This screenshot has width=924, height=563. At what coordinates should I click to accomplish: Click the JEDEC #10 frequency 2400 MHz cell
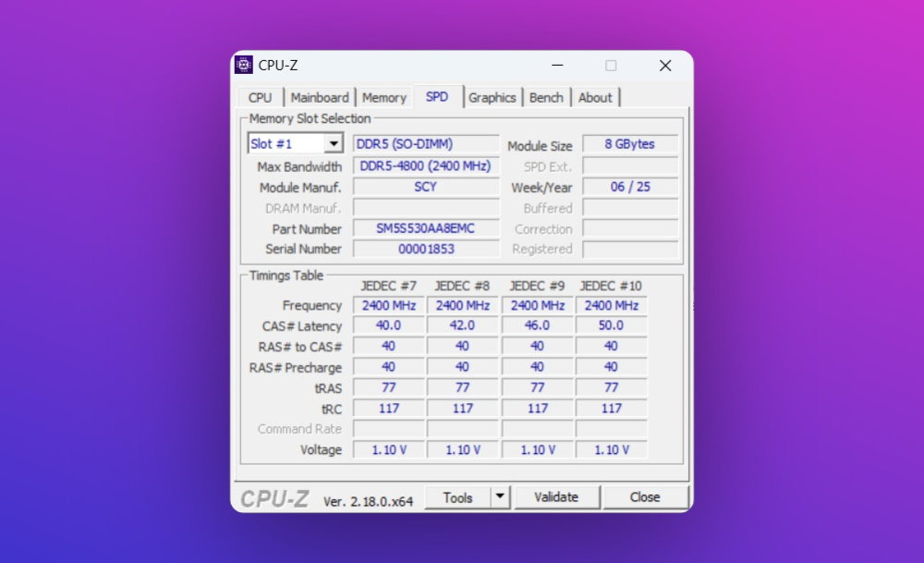coord(611,305)
